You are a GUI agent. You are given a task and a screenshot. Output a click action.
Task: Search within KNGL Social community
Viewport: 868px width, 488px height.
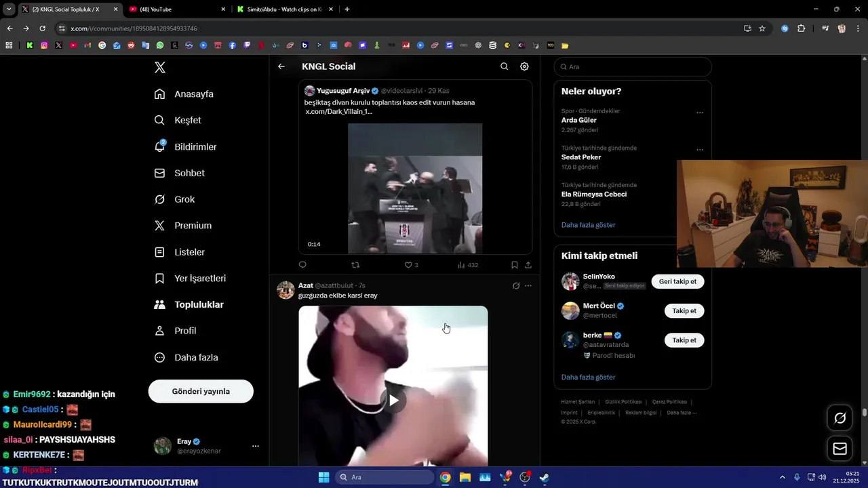pos(504,66)
